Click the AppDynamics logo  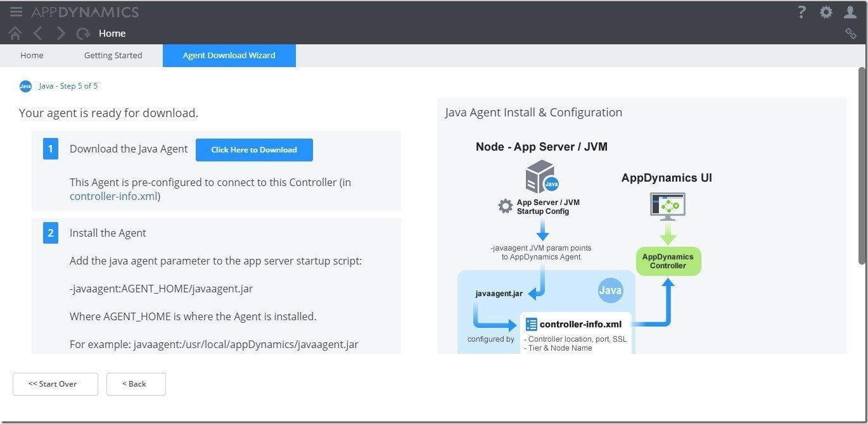point(85,12)
